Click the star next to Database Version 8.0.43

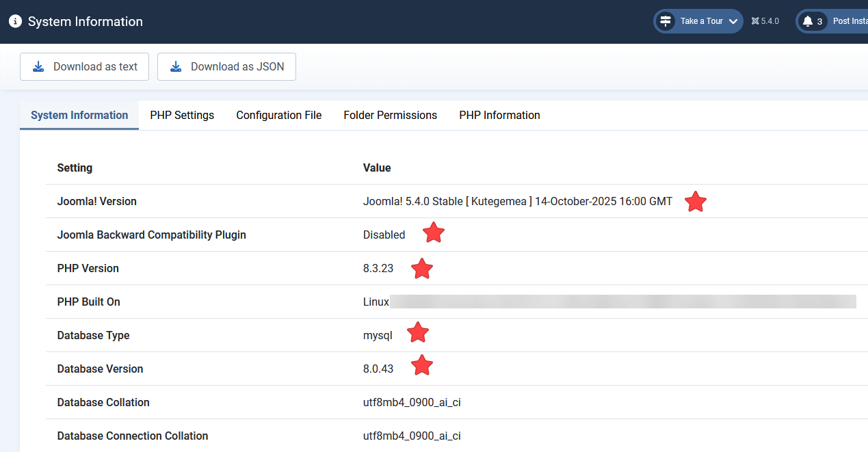pyautogui.click(x=421, y=365)
